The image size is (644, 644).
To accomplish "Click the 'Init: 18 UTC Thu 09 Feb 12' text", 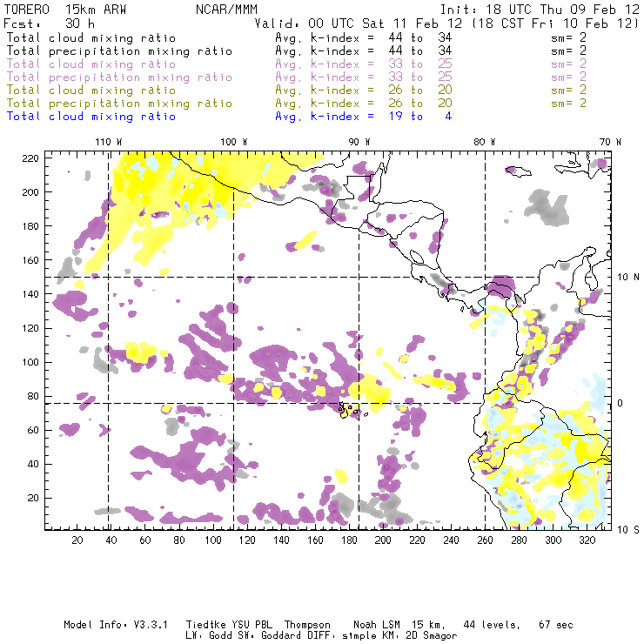I will (540, 10).
